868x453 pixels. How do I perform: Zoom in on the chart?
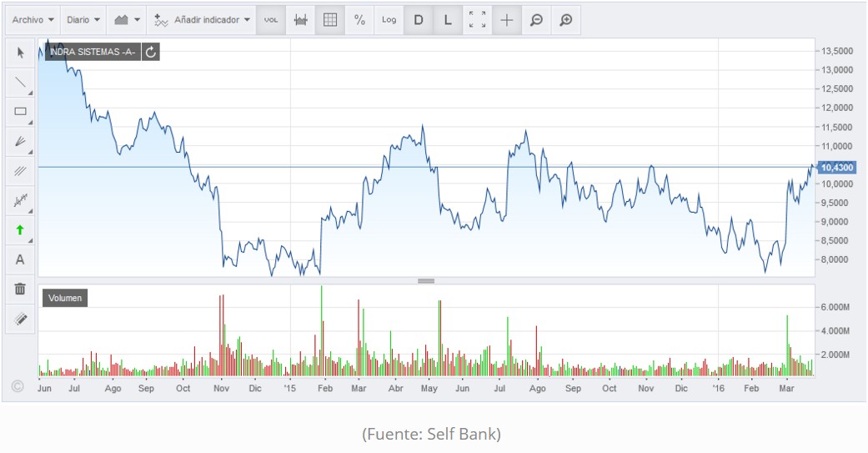[x=565, y=19]
